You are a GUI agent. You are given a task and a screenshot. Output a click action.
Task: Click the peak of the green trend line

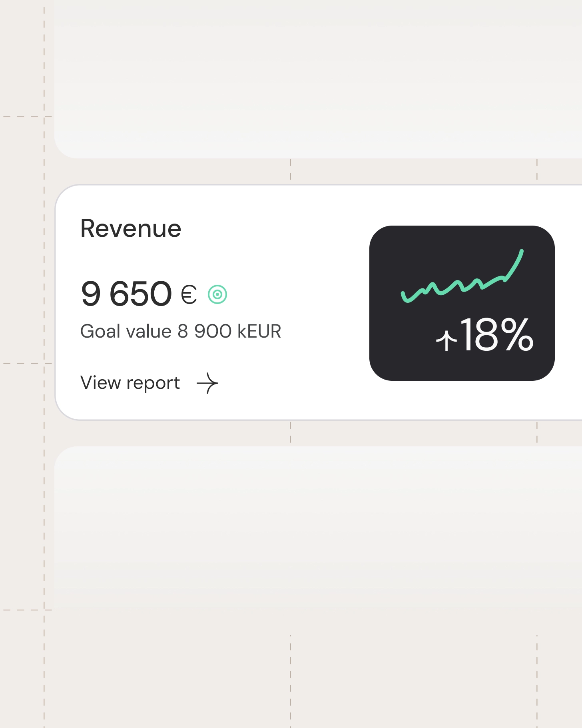click(521, 252)
